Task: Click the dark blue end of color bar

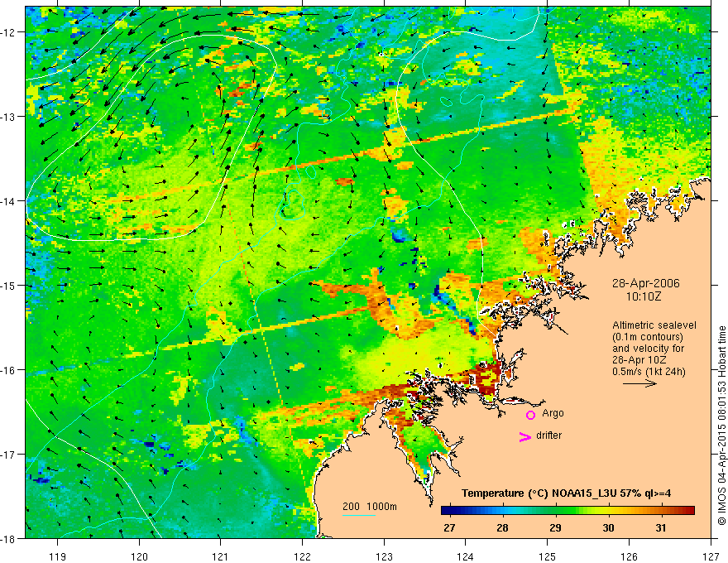Action: tap(444, 511)
